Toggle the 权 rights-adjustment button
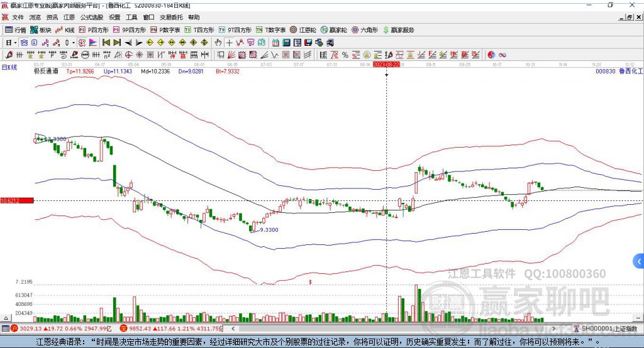Viewport: 644px width, 348px height. (x=82, y=43)
